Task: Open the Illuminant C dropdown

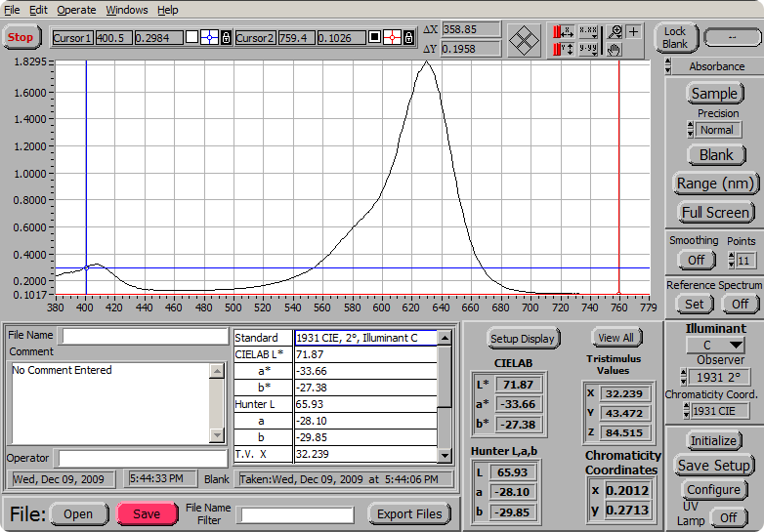Action: tap(715, 345)
